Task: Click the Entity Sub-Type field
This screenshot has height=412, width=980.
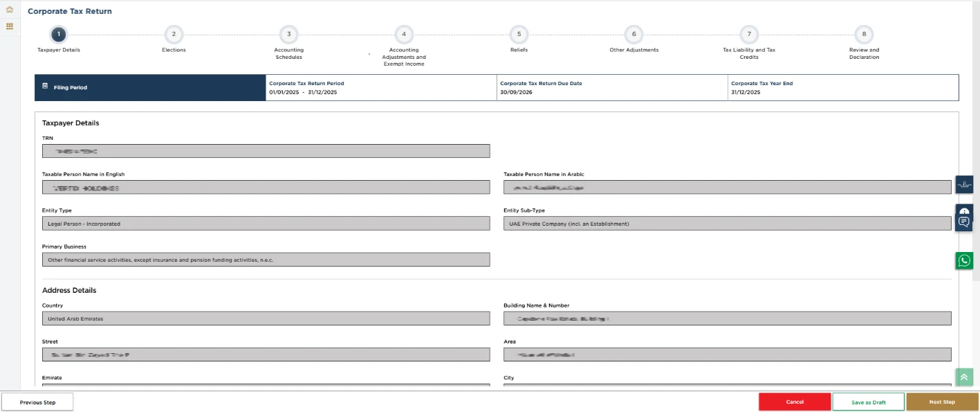Action: coord(728,223)
